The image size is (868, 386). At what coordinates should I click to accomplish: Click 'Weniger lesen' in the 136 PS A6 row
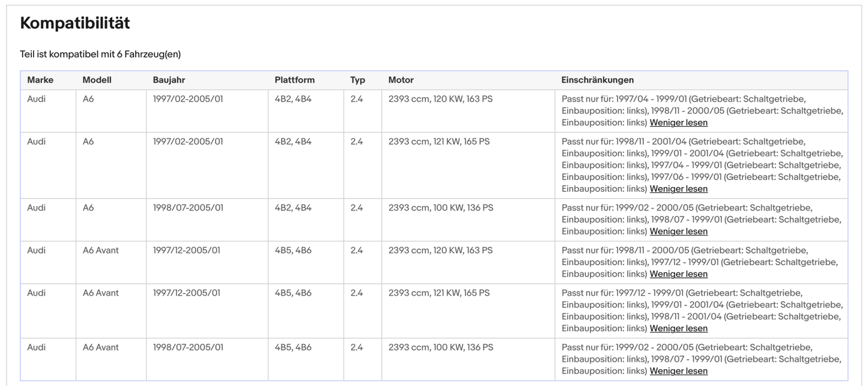click(678, 231)
